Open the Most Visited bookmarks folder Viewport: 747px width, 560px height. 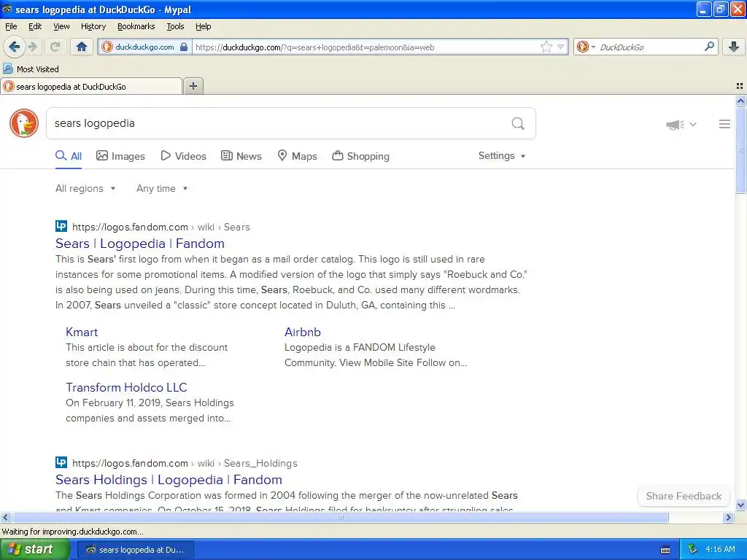[x=31, y=69]
